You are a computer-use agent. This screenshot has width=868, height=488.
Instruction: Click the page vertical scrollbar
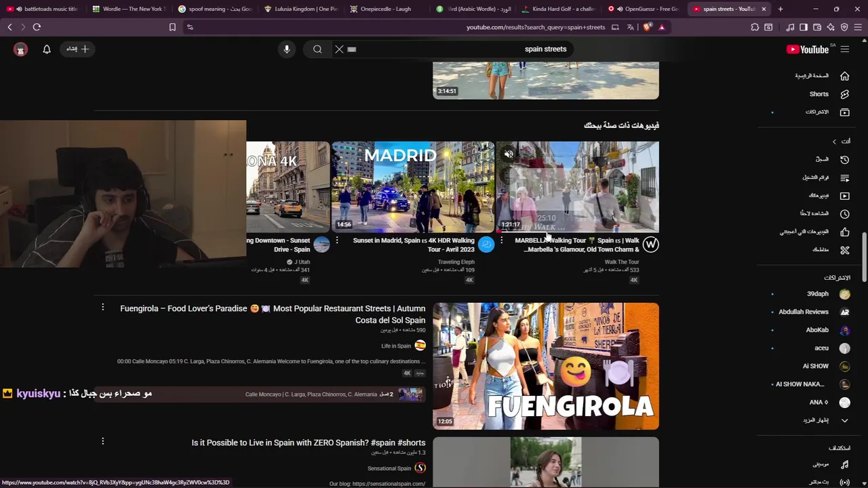pyautogui.click(x=864, y=258)
